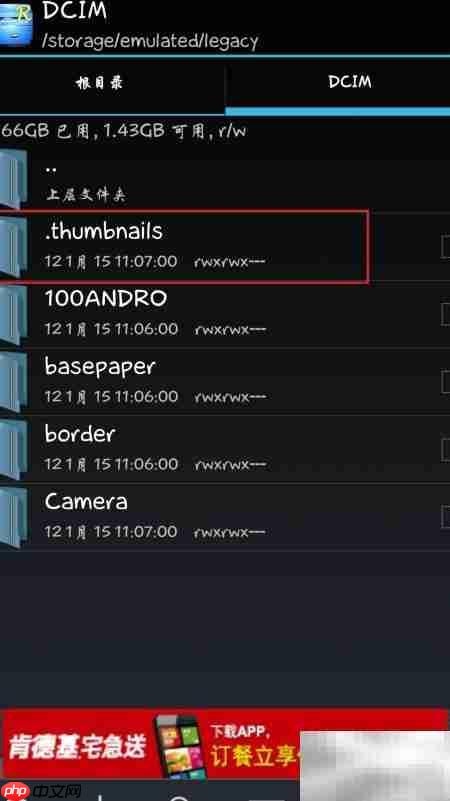This screenshot has height=801, width=450.
Task: Switch to the DCIM tab
Action: tap(338, 83)
